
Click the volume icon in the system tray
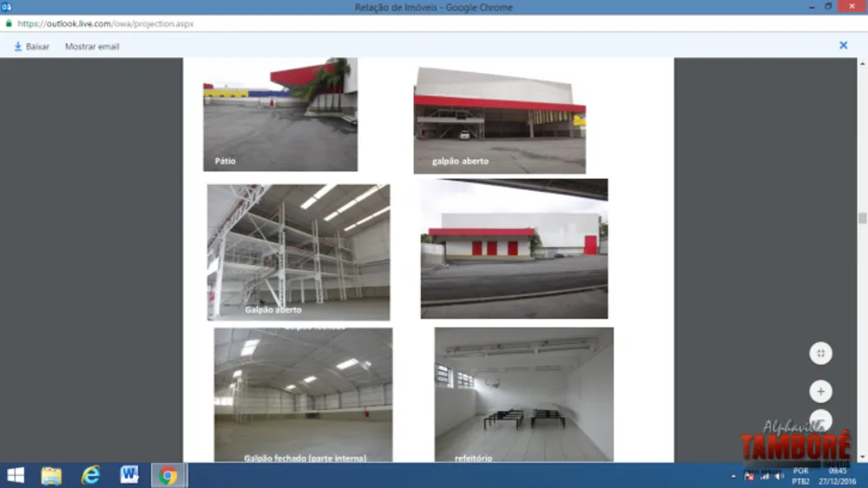[x=779, y=476]
